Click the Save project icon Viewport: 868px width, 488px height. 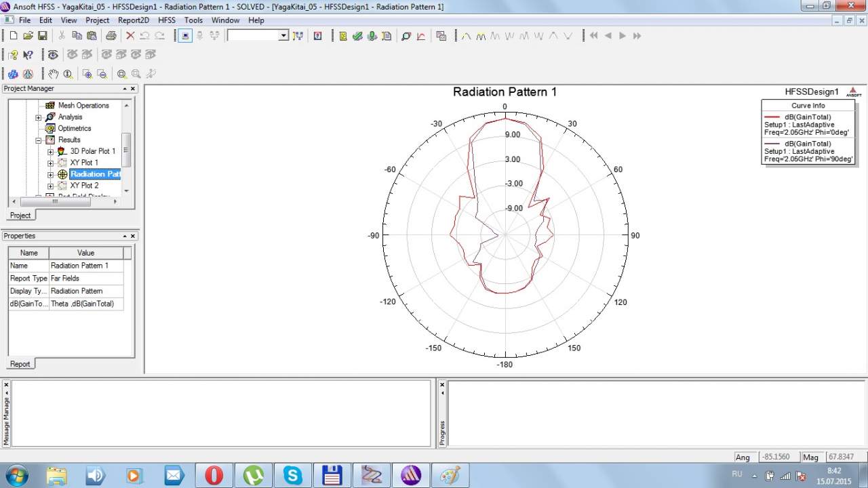coord(42,36)
